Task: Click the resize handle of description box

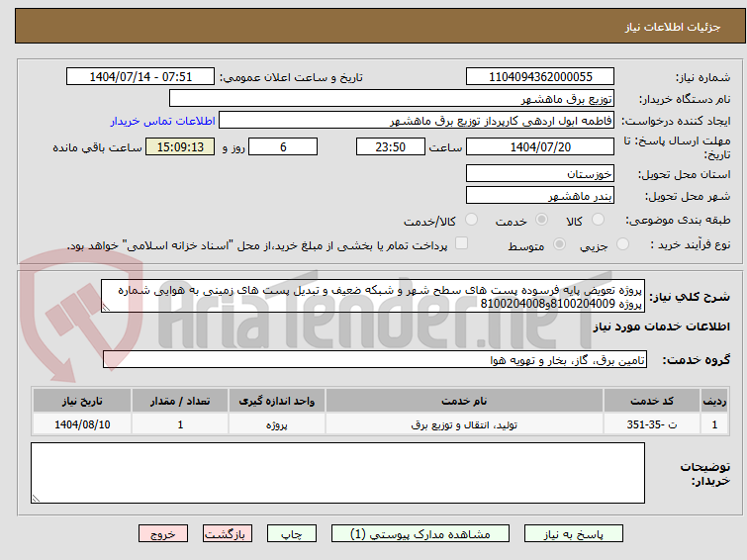Action: [106, 308]
